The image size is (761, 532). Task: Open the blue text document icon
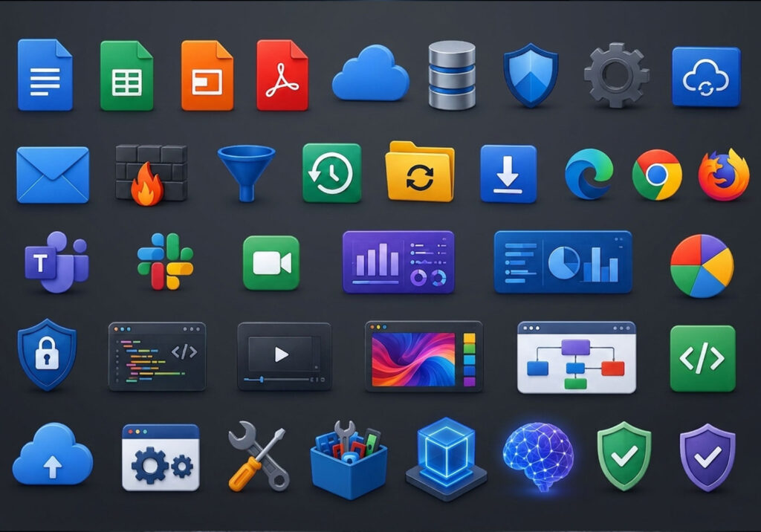point(45,75)
